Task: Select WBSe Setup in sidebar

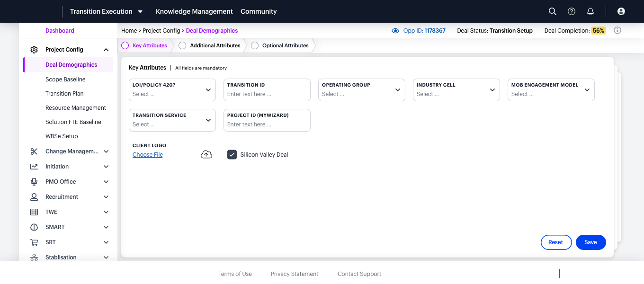Action: point(62,136)
